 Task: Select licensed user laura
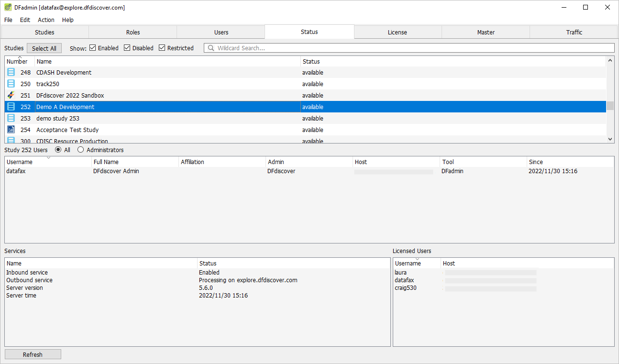tap(400, 272)
